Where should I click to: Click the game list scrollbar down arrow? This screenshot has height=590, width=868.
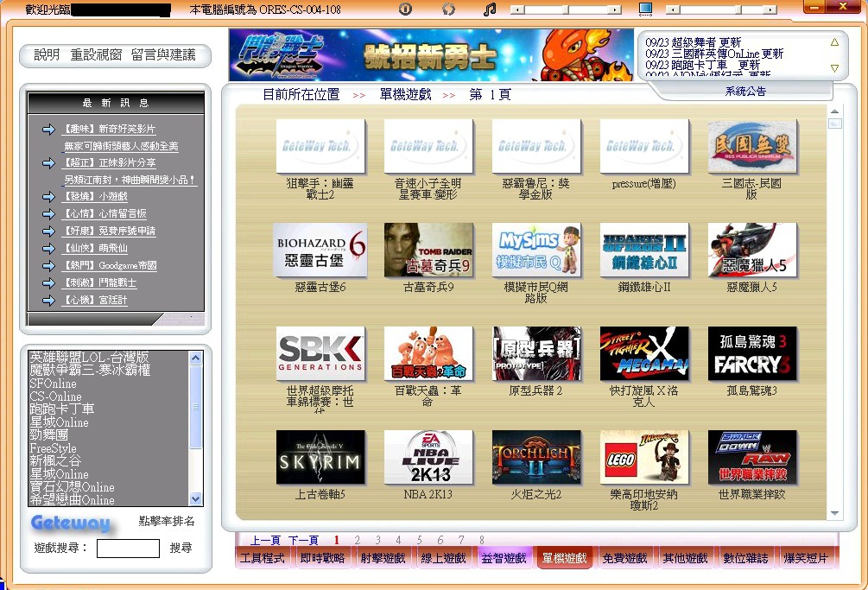[x=195, y=498]
